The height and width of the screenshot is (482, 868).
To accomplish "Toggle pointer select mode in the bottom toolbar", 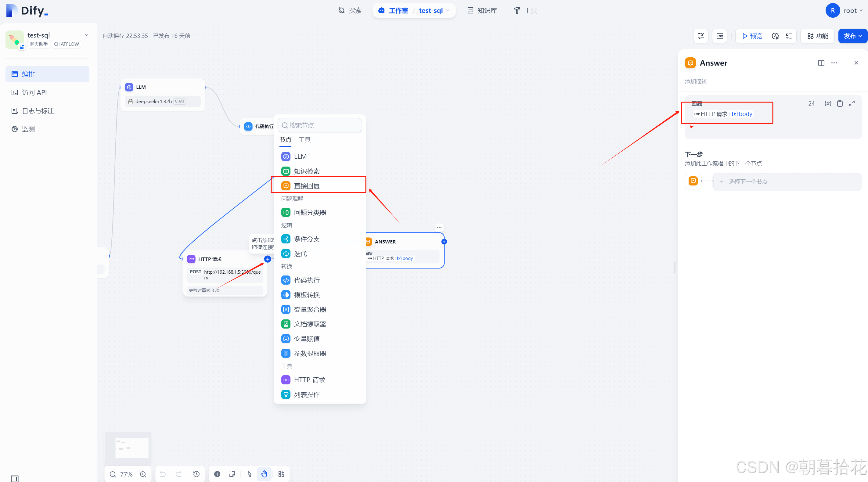I will point(249,474).
